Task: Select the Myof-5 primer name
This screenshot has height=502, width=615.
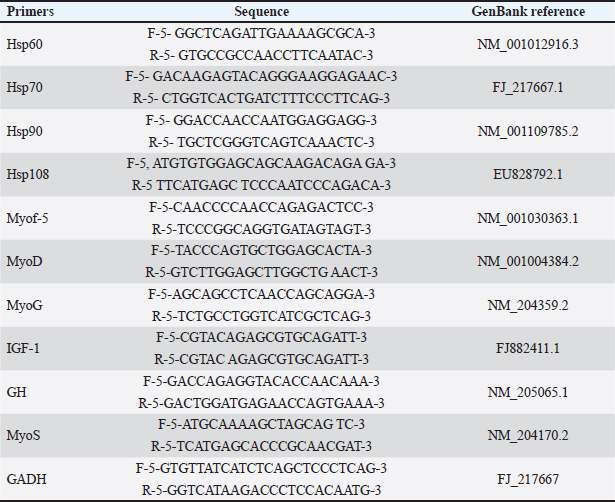Action: coord(28,217)
